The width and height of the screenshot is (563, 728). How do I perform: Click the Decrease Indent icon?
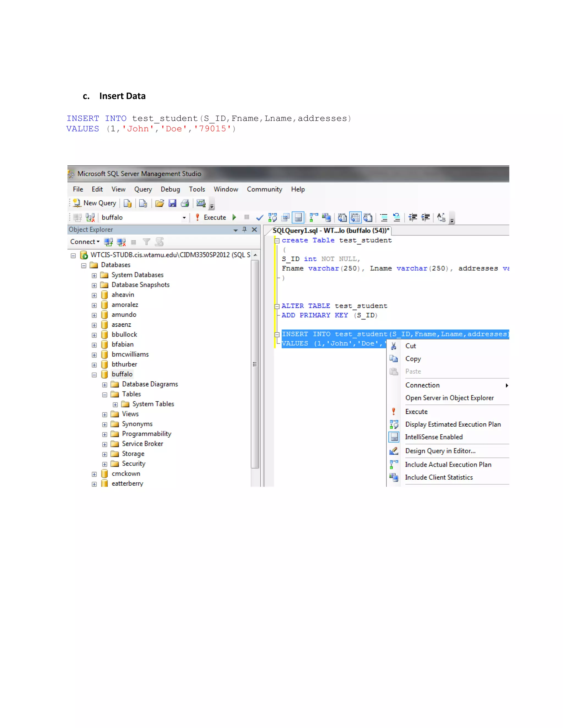[413, 218]
